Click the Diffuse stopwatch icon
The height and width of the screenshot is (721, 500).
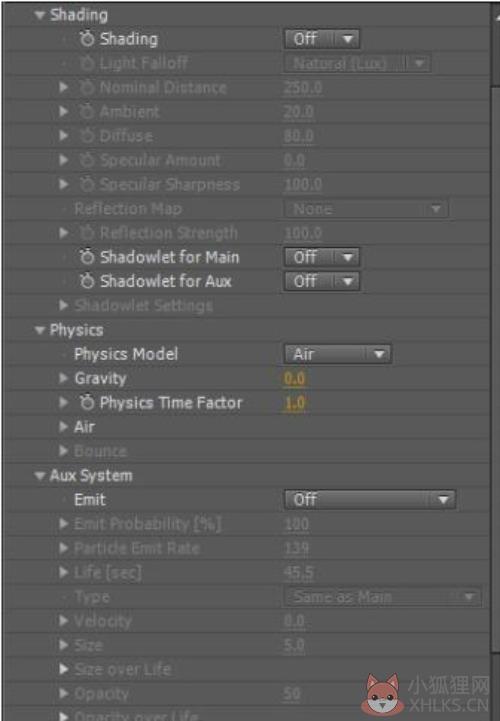point(87,136)
